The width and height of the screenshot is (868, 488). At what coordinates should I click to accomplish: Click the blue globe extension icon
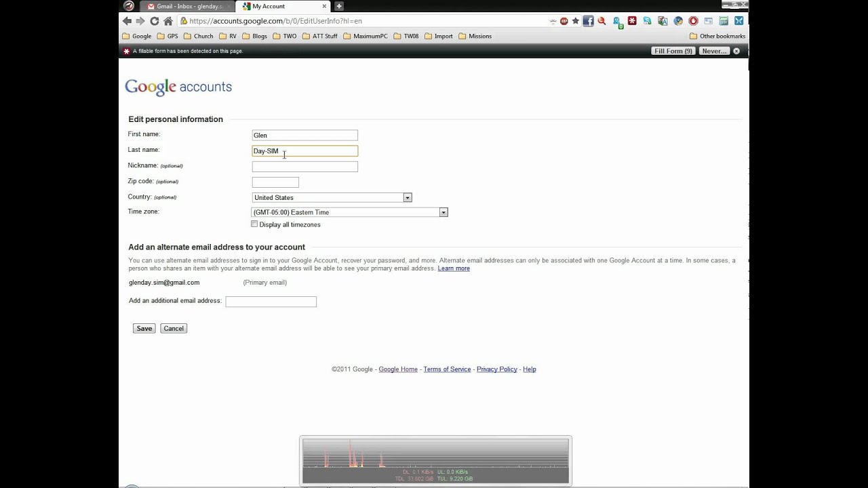pyautogui.click(x=678, y=21)
